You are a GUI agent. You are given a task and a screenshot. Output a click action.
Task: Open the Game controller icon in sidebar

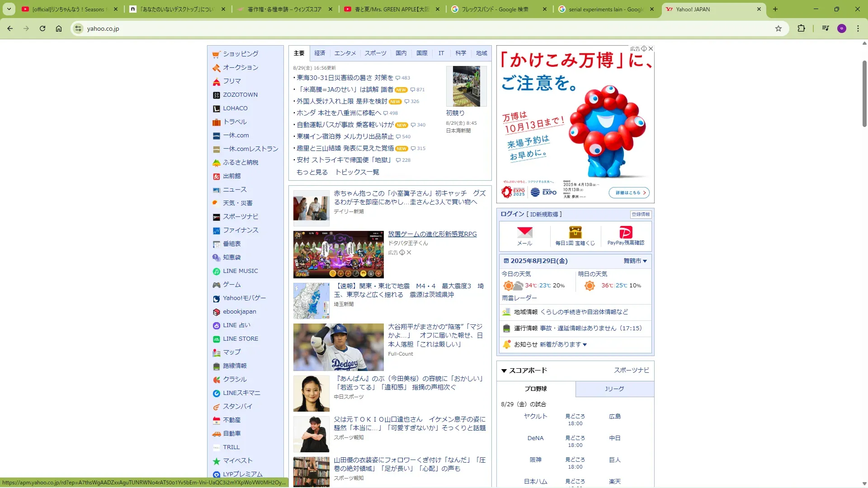[217, 285]
